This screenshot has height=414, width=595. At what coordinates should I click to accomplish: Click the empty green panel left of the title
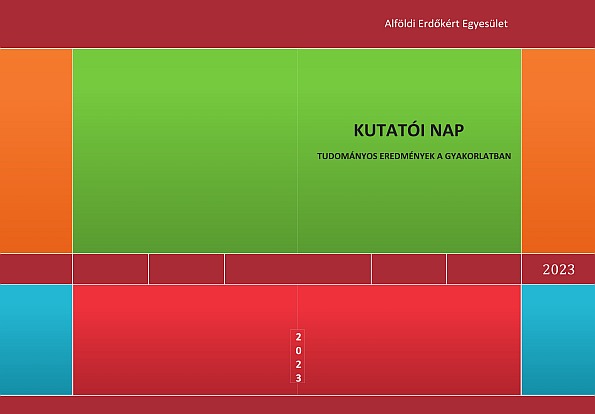(x=185, y=151)
